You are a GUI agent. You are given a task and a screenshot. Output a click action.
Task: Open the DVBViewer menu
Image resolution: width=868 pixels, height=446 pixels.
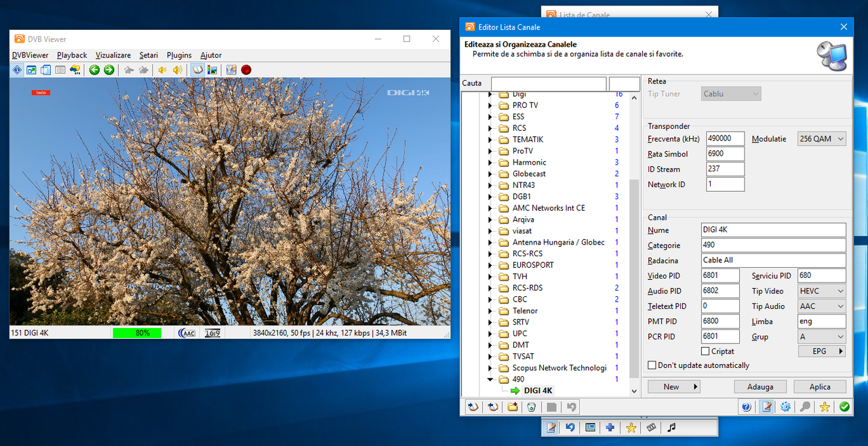31,55
